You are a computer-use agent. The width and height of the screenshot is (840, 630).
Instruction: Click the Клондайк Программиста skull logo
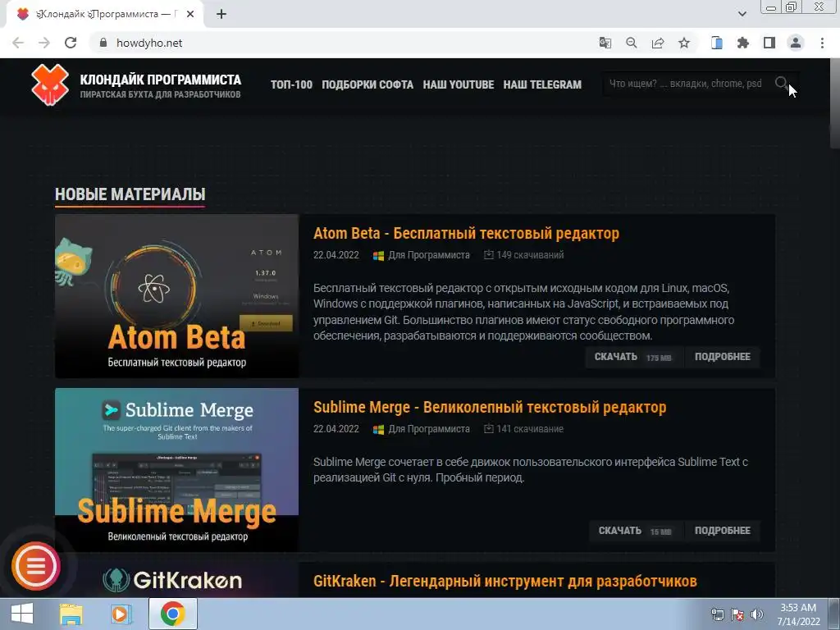(50, 84)
